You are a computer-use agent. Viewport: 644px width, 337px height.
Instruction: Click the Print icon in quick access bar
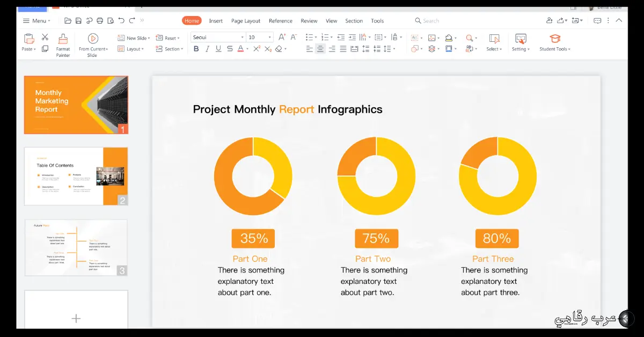[x=100, y=20]
